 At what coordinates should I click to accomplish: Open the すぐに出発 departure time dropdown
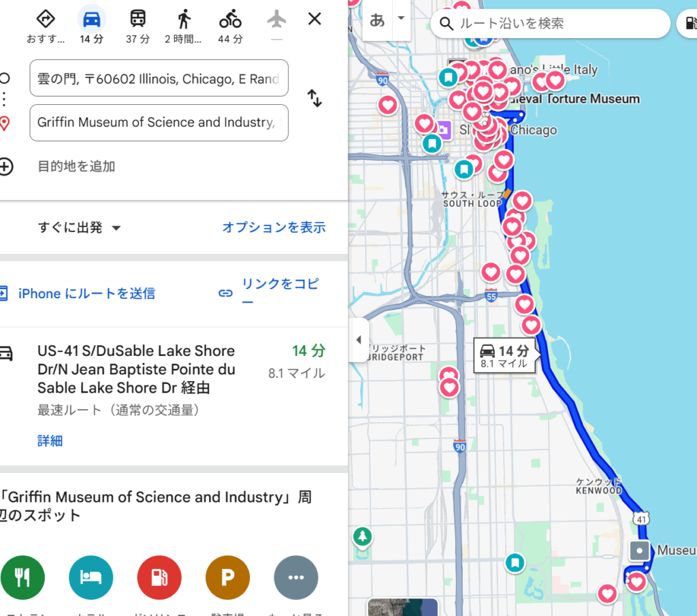point(80,227)
